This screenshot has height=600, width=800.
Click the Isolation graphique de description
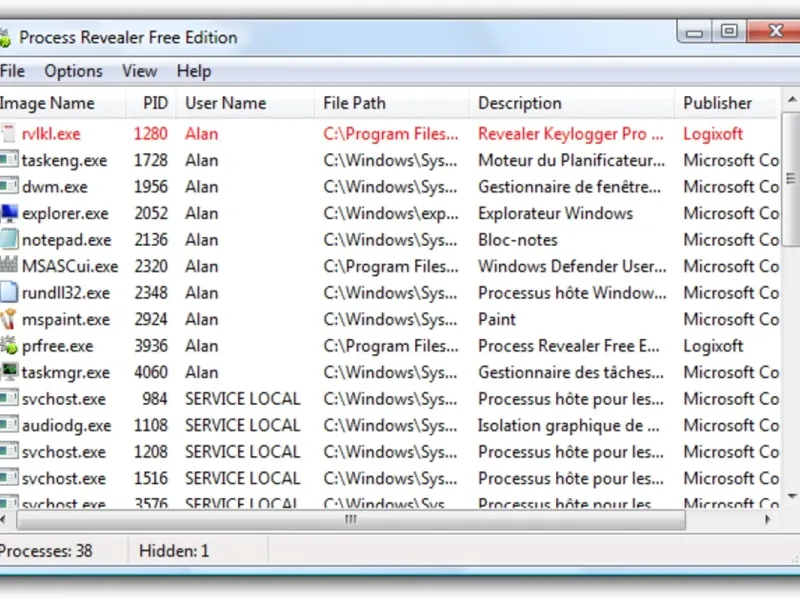[x=568, y=426]
